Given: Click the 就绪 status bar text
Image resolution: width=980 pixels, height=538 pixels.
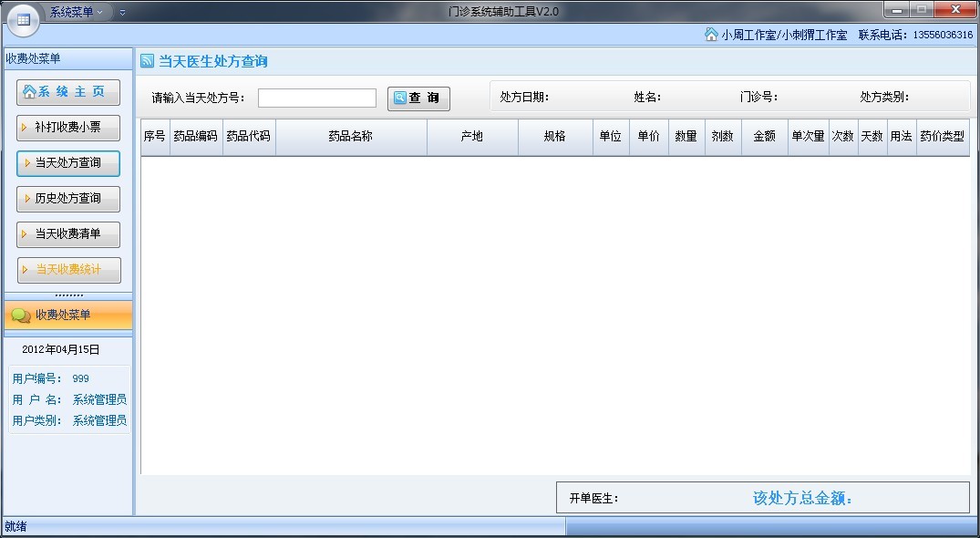Looking at the screenshot, I should coord(15,527).
